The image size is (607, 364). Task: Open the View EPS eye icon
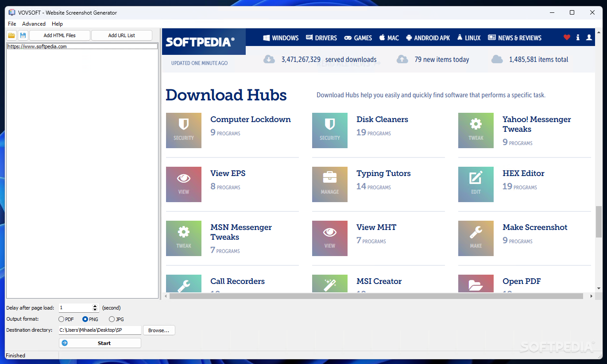184,184
